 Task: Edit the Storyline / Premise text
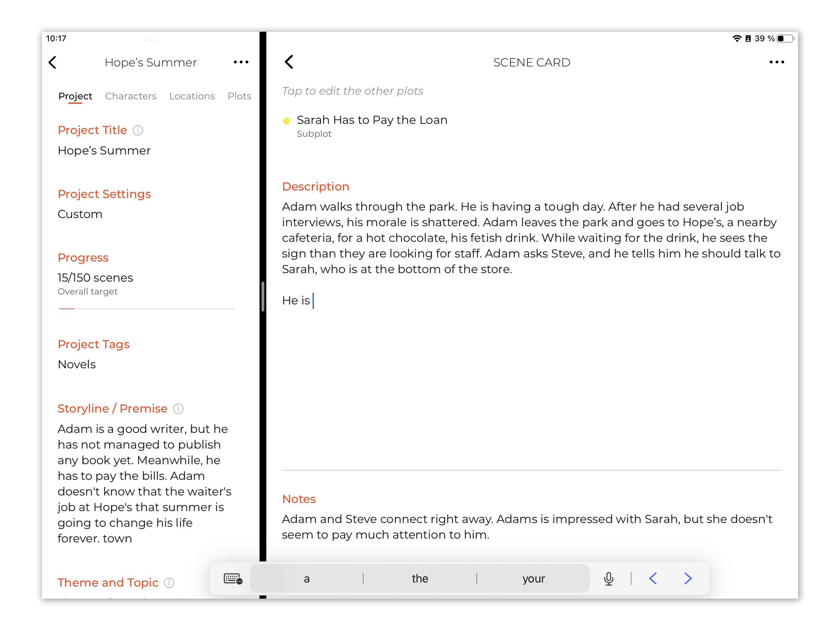coord(144,483)
